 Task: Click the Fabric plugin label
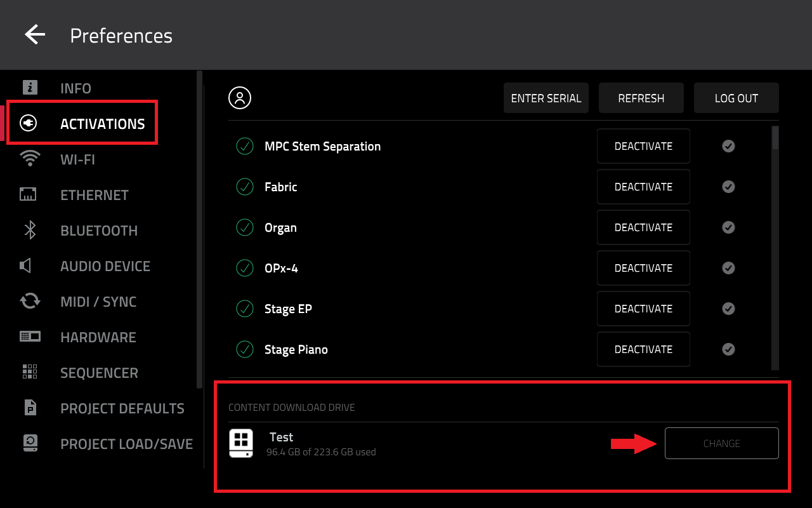[x=280, y=187]
